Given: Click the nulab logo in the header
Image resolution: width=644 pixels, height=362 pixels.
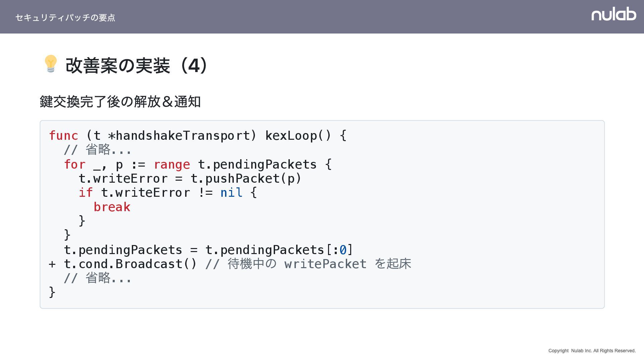Looking at the screenshot, I should pos(613,14).
